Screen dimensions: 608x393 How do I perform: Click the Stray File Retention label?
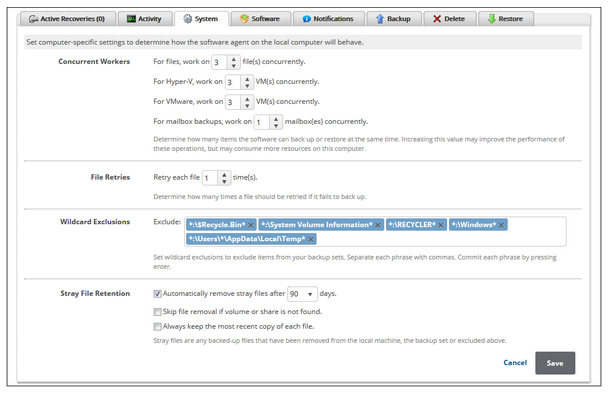click(x=95, y=293)
